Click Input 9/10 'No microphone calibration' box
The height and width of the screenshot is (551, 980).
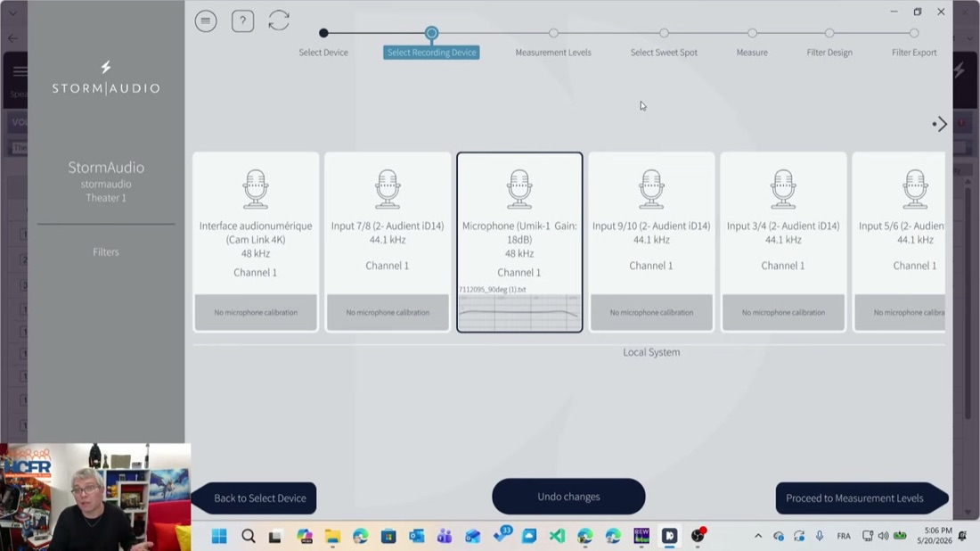coord(651,312)
